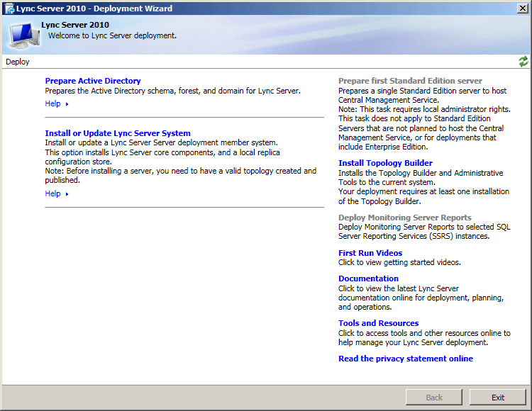
Task: Read the privacy statement online
Action: (x=406, y=359)
